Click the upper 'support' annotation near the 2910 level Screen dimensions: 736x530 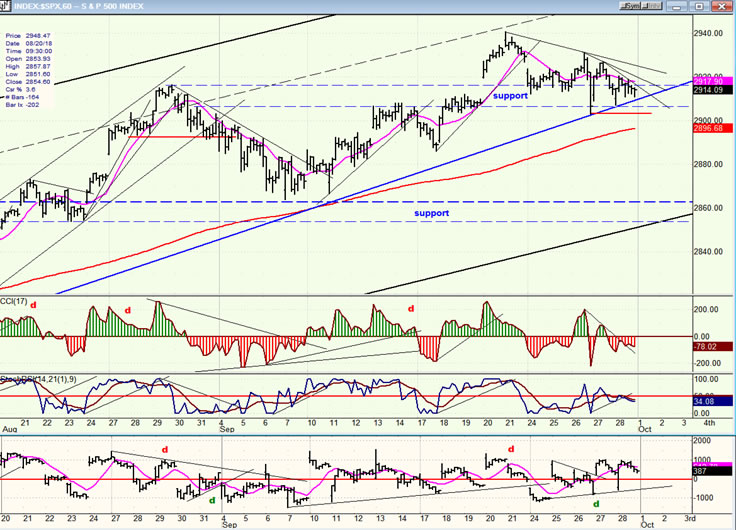pyautogui.click(x=510, y=96)
